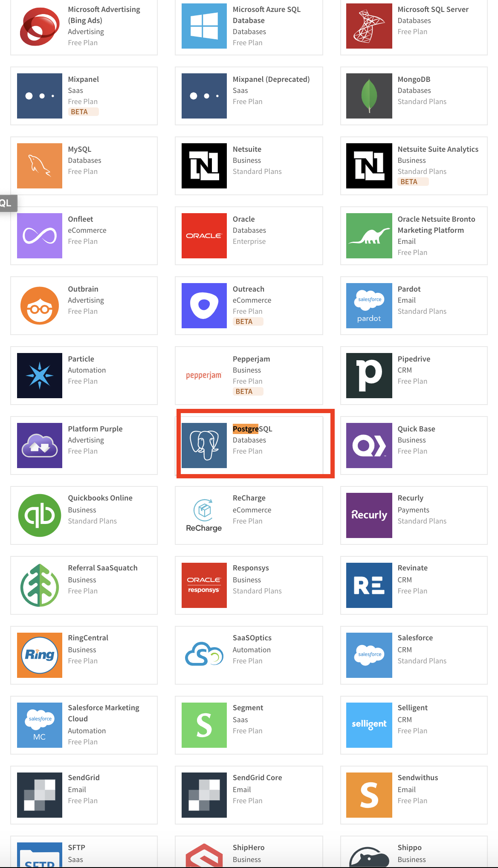Click the Salesforce CRM cloud logo

tap(369, 655)
